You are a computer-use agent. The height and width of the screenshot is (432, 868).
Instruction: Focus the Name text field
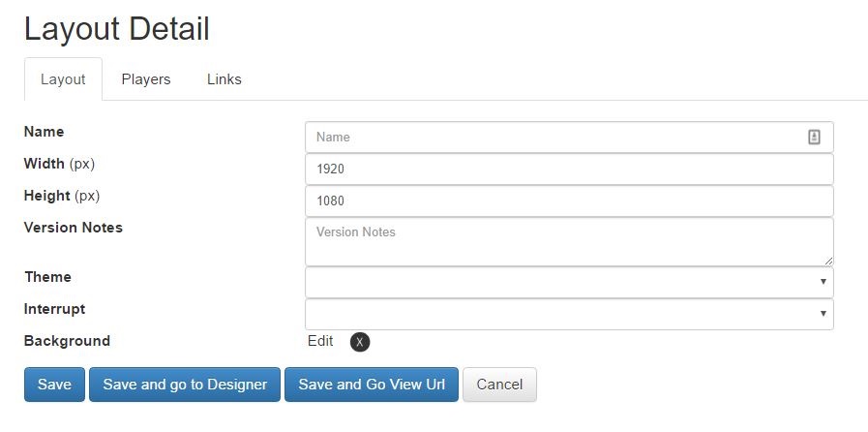pyautogui.click(x=569, y=137)
